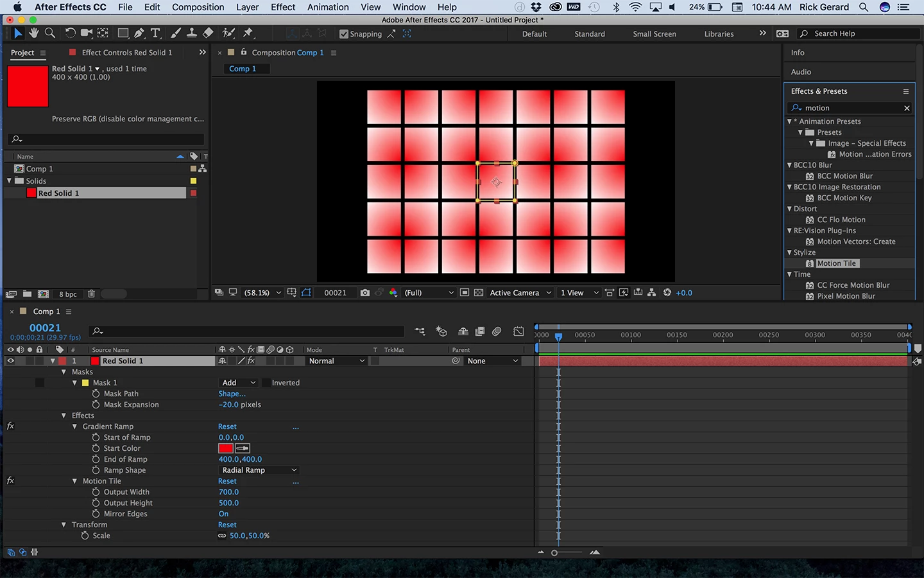Toggle the transparency grid button

click(479, 293)
